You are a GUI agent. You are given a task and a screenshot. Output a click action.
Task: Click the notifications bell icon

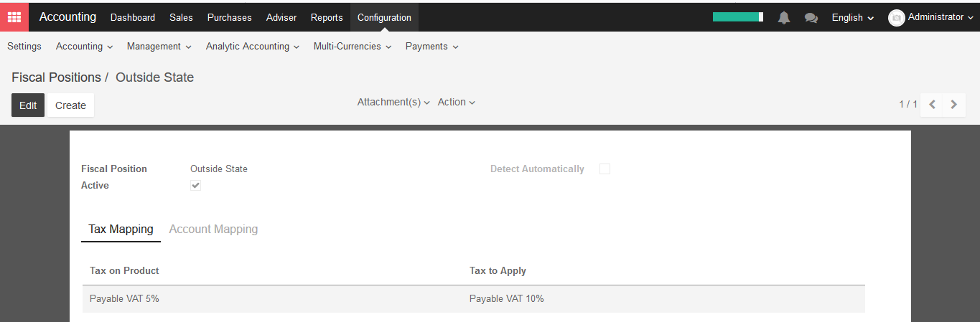tap(784, 18)
